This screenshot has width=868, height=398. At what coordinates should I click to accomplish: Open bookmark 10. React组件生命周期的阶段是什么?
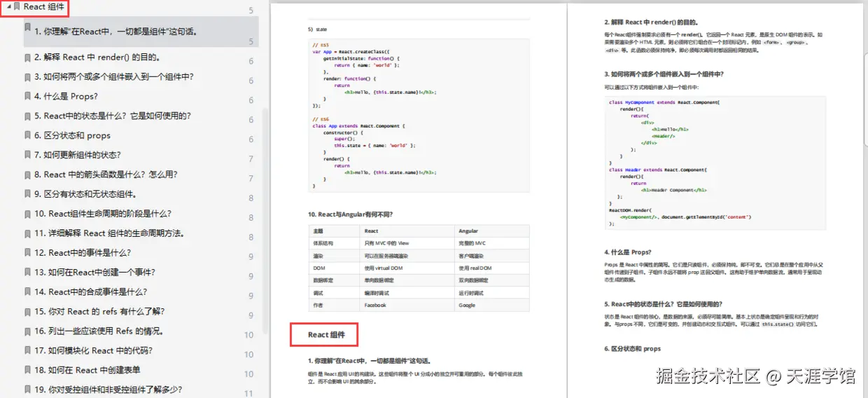pos(102,214)
